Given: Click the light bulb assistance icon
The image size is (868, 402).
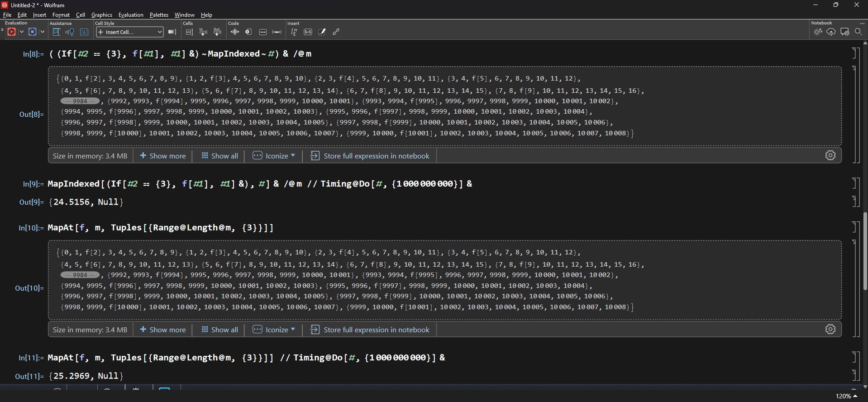Looking at the screenshot, I should (70, 32).
